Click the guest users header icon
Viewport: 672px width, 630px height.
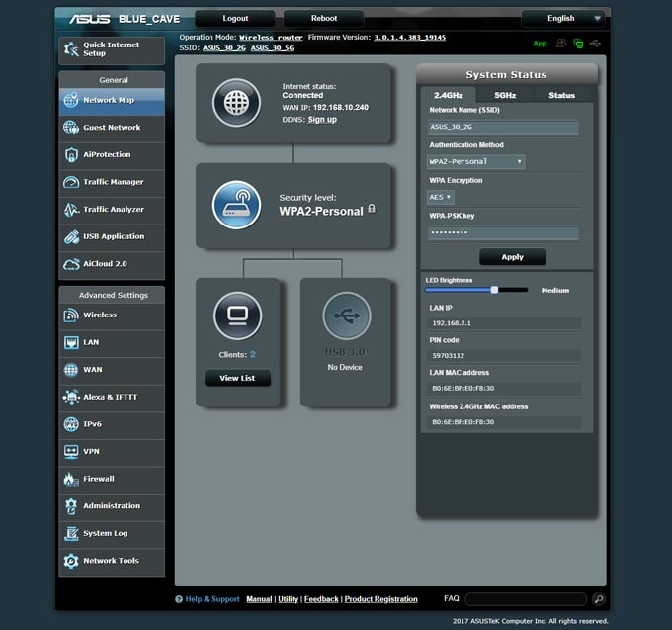coord(561,43)
